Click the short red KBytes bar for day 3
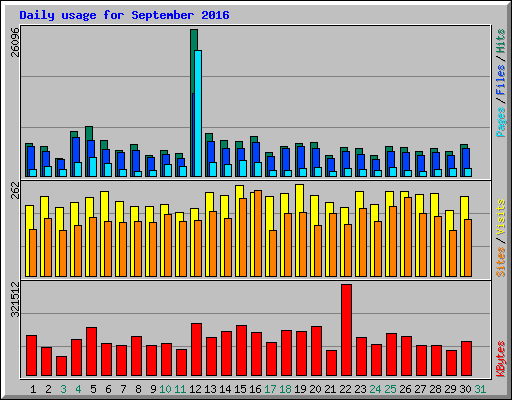This screenshot has width=512, height=400. [x=61, y=366]
